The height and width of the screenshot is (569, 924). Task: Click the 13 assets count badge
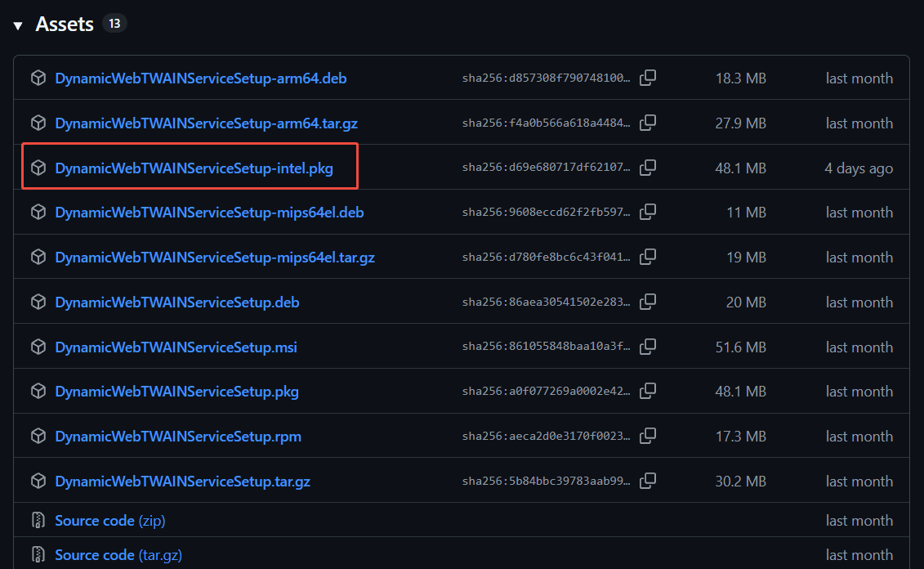point(114,24)
